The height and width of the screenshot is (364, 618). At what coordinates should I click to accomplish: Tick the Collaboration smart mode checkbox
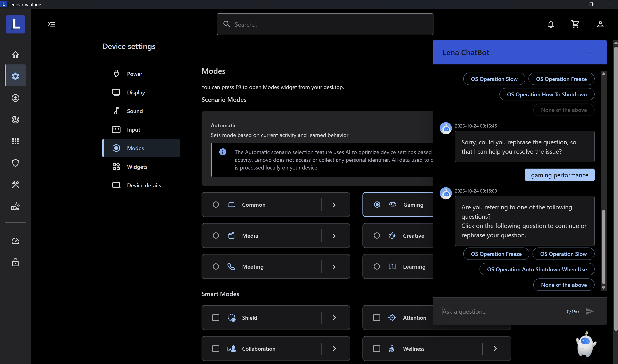pyautogui.click(x=216, y=348)
